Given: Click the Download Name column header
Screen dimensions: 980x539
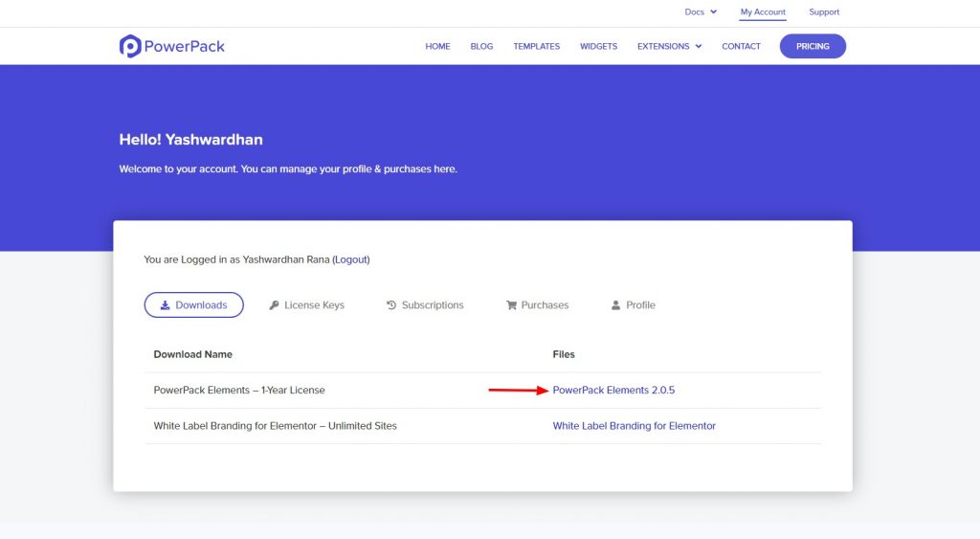Looking at the screenshot, I should coord(192,354).
